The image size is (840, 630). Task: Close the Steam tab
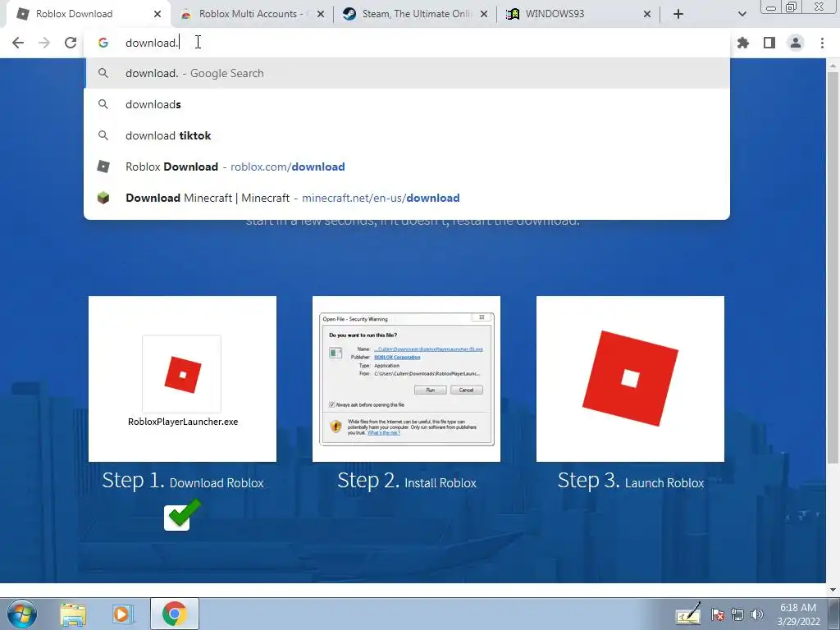click(484, 15)
